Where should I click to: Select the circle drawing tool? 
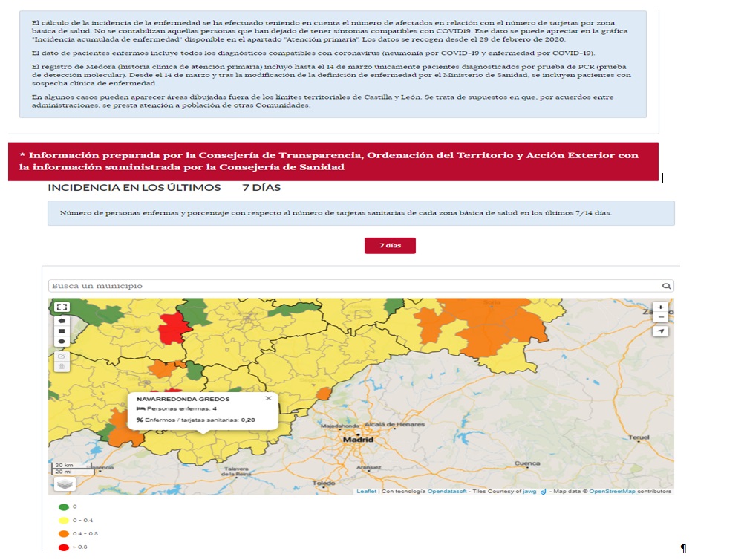coord(62,342)
